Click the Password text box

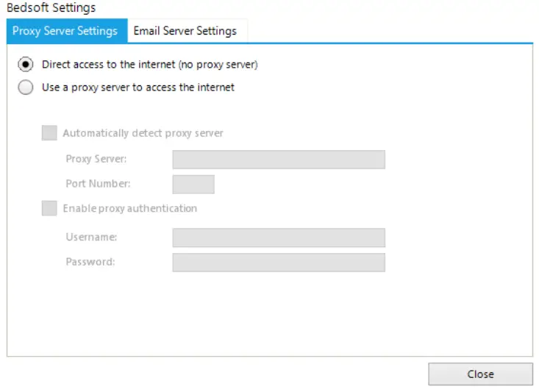[279, 263]
